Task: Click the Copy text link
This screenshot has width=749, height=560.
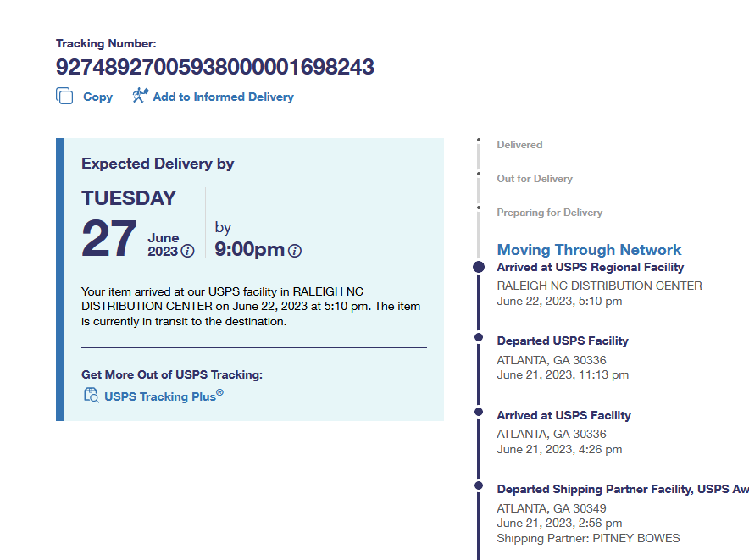Action: pos(97,97)
